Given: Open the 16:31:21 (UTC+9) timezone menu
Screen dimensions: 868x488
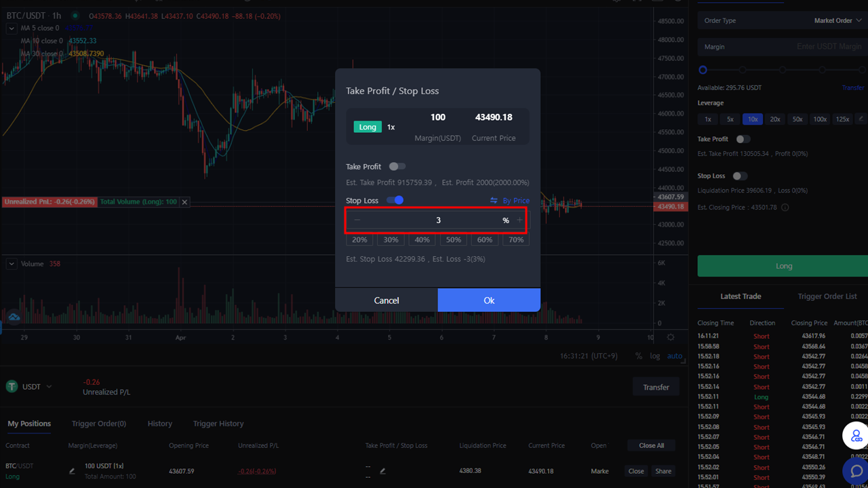Looking at the screenshot, I should [x=589, y=356].
